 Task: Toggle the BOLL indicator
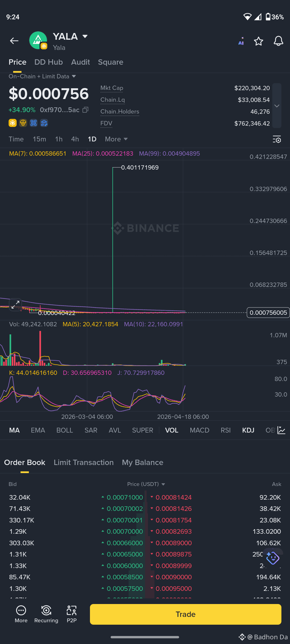[x=65, y=430]
